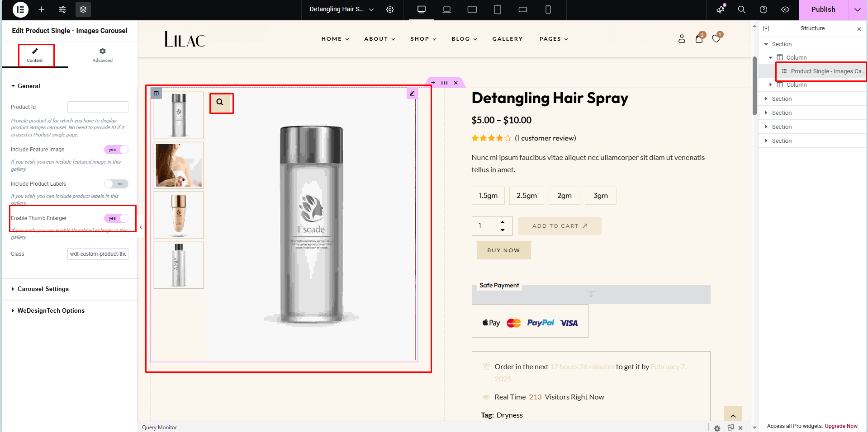Open the Publish options dropdown arrow
Screen dimensions: 868x432
(857, 9)
